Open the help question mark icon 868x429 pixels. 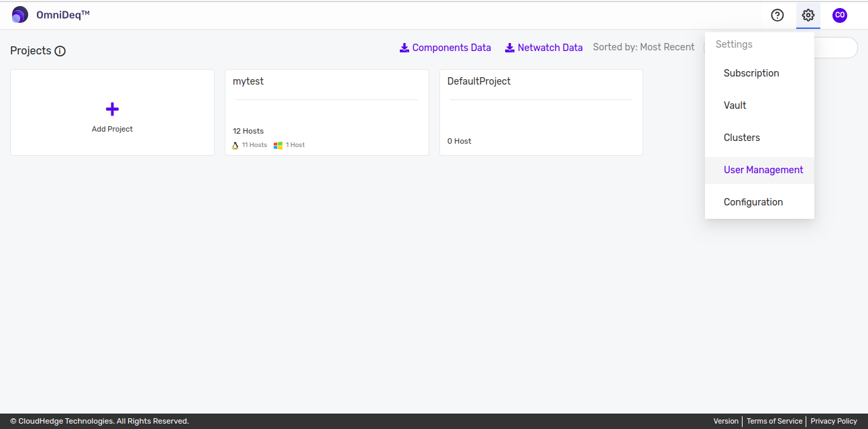click(777, 15)
